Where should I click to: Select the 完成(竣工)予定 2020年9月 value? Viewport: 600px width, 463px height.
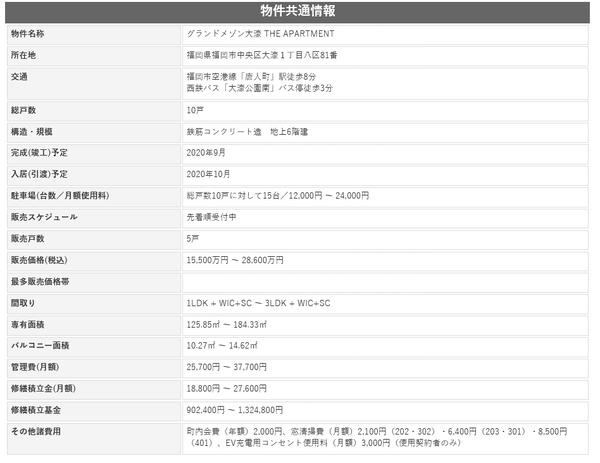click(x=206, y=153)
